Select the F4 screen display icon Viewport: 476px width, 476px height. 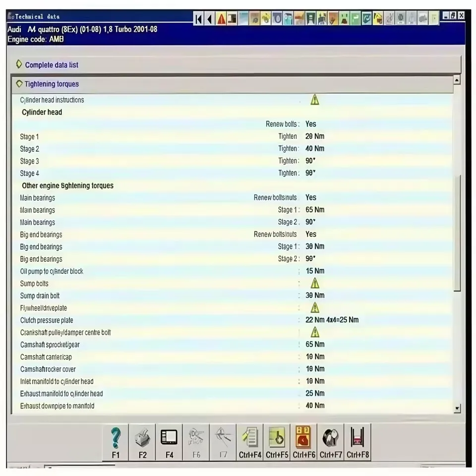click(x=169, y=441)
